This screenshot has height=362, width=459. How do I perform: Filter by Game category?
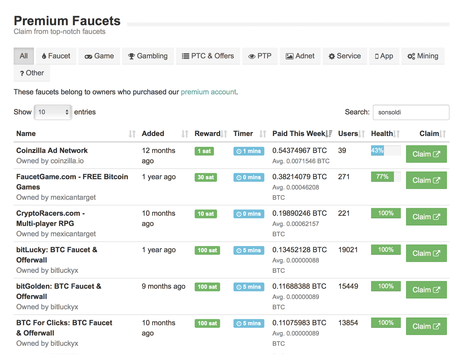click(x=99, y=56)
